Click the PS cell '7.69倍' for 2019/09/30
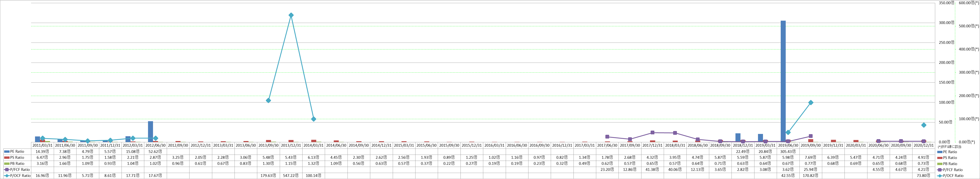 click(811, 158)
